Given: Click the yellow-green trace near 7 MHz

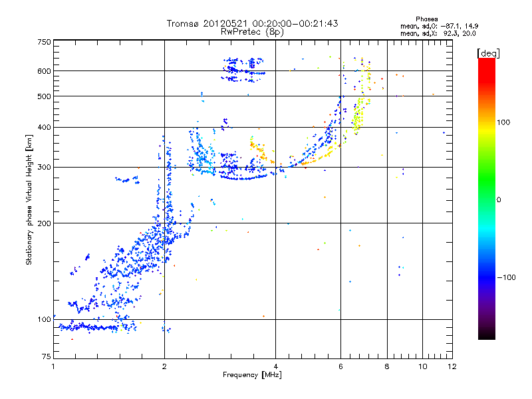Looking at the screenshot, I should pyautogui.click(x=358, y=117).
